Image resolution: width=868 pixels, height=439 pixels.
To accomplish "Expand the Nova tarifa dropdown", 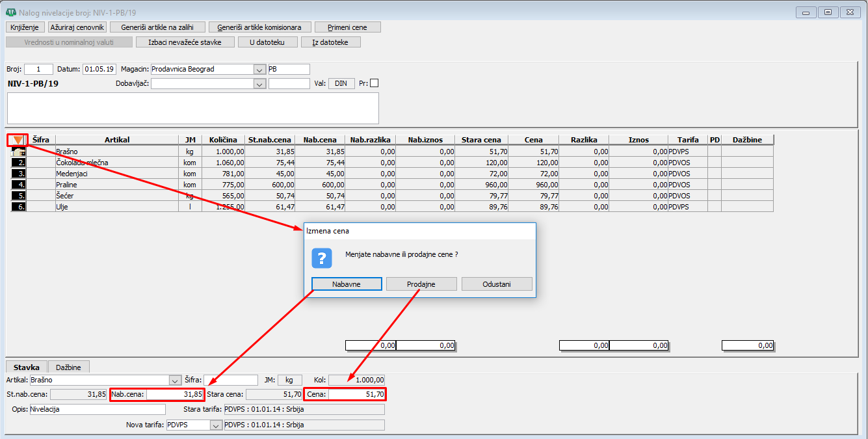I will point(216,425).
